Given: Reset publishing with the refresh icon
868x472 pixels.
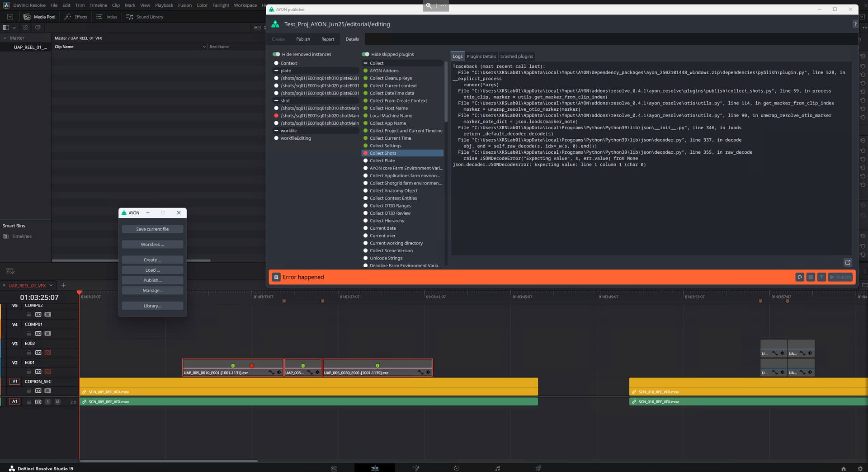Looking at the screenshot, I should 800,277.
